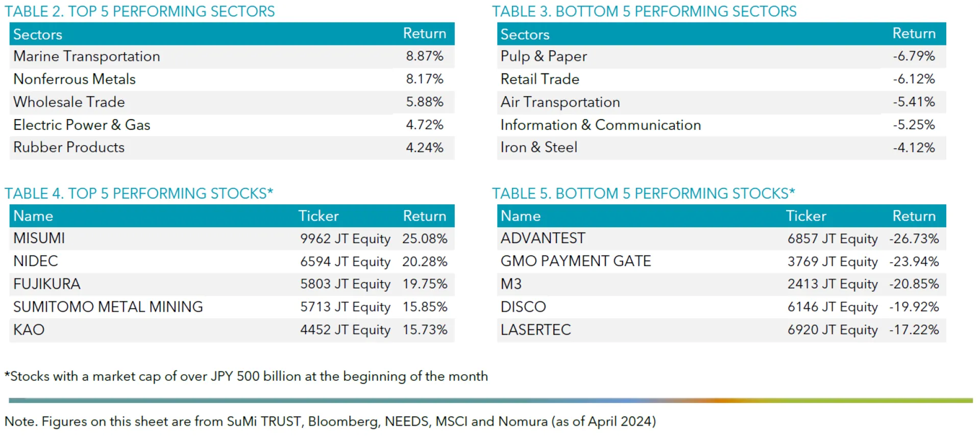Image resolution: width=980 pixels, height=445 pixels.
Task: Select the Pulp & Paper sector cell
Action: pos(544,56)
